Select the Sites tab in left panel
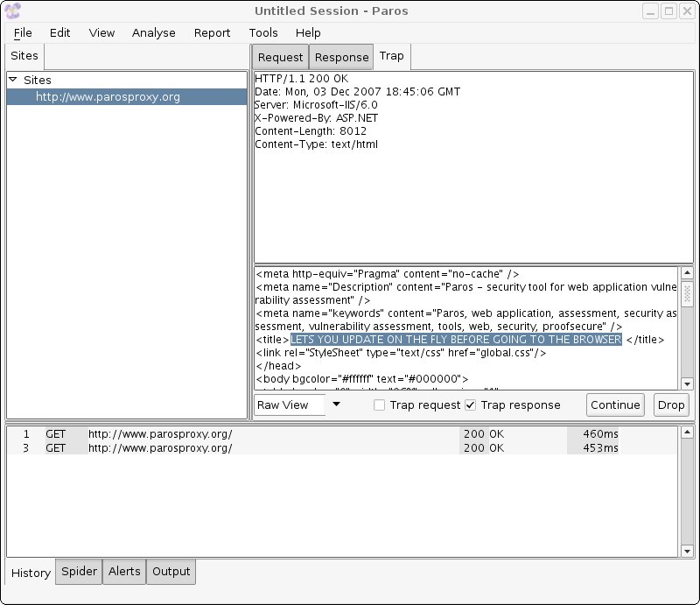700x605 pixels. pos(24,56)
